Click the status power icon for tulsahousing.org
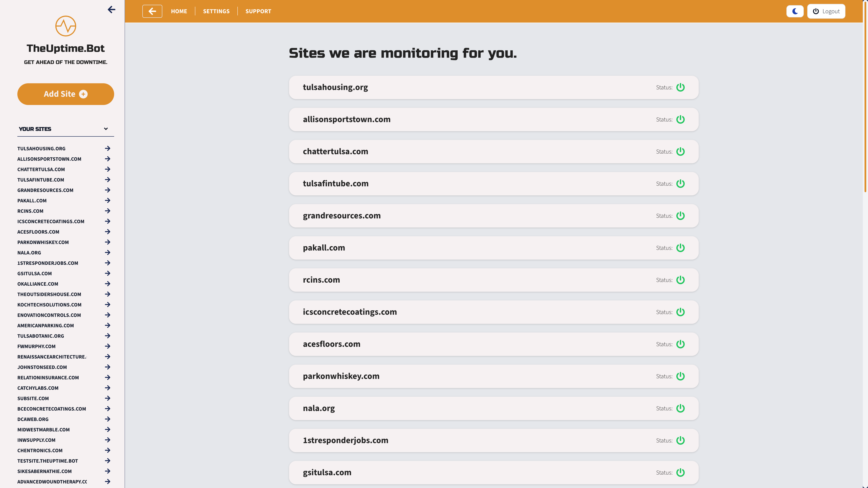This screenshot has height=488, width=868. click(680, 87)
